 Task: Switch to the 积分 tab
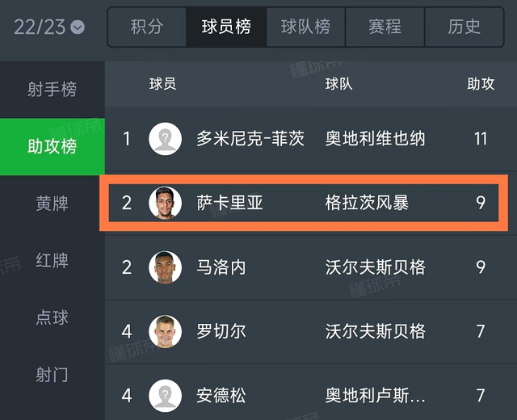click(147, 27)
